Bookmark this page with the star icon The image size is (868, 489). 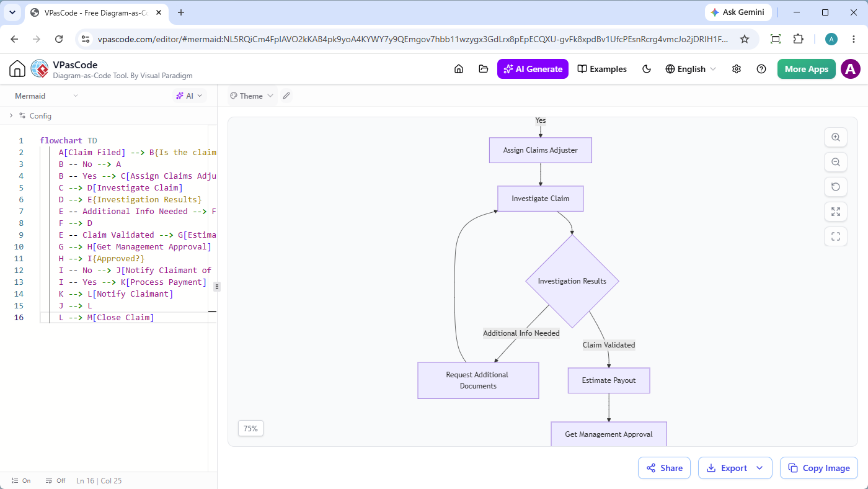(745, 38)
